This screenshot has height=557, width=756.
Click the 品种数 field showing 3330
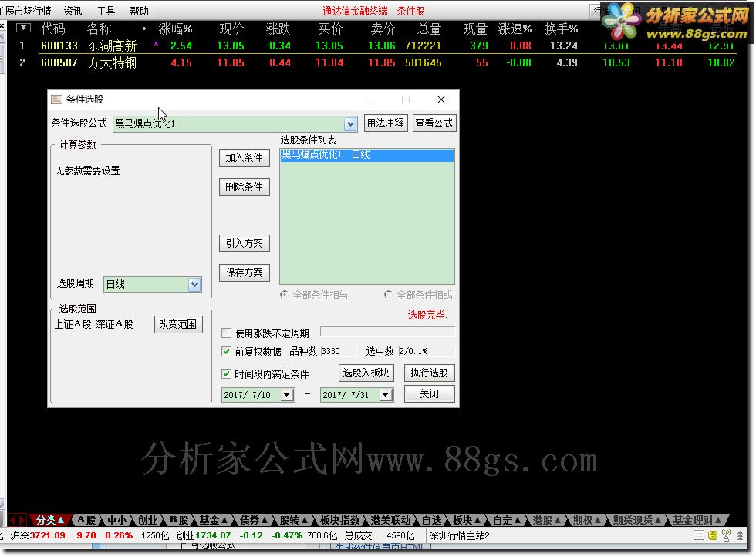339,351
